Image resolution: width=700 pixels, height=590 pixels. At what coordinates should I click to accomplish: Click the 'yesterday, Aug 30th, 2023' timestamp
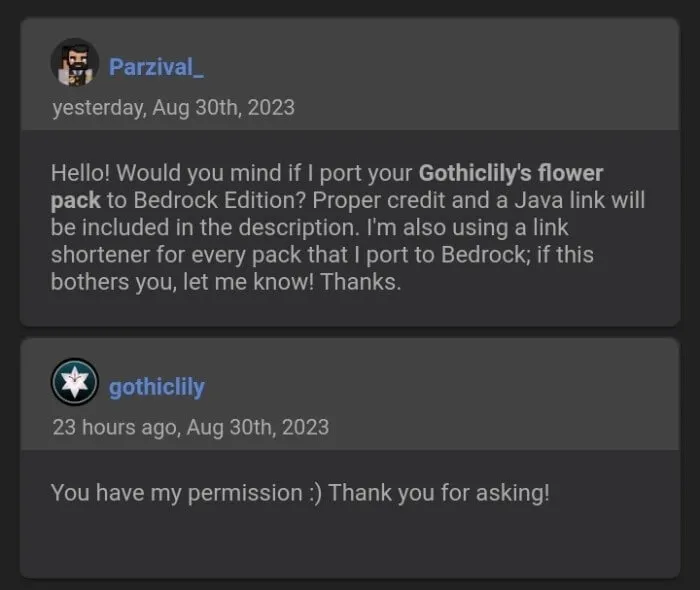click(173, 108)
